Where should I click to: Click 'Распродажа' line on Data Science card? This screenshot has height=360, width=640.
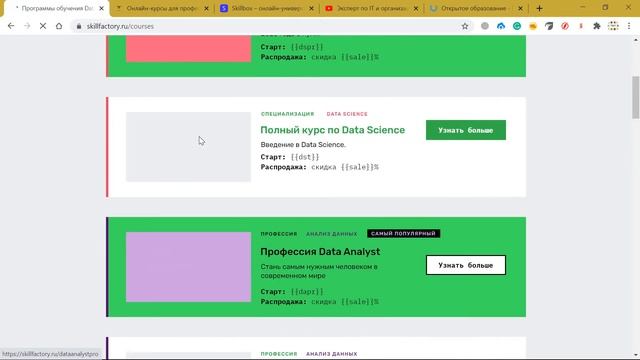click(320, 167)
